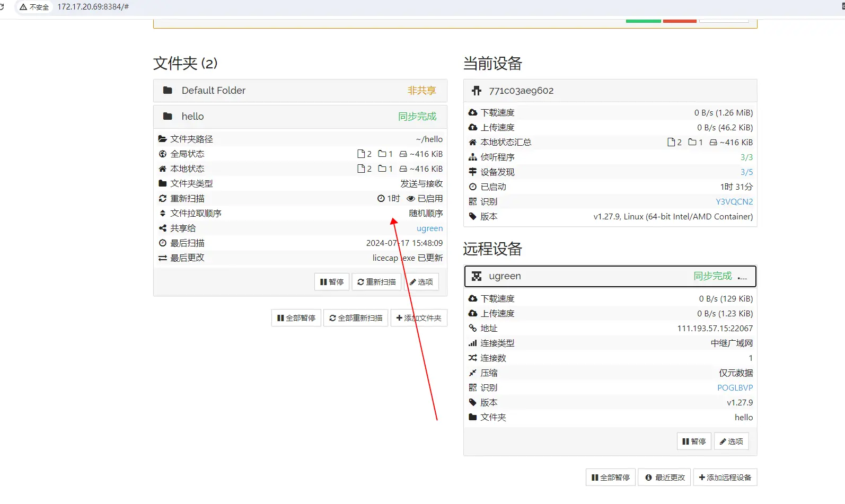Image resolution: width=845 pixels, height=504 pixels.
Task: Click 重新扫描 button for hello folder
Action: [376, 282]
